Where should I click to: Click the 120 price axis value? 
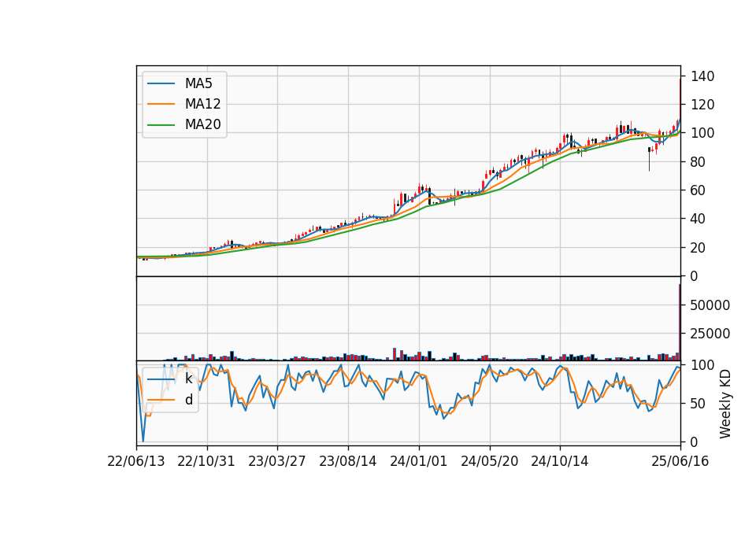[x=702, y=105]
